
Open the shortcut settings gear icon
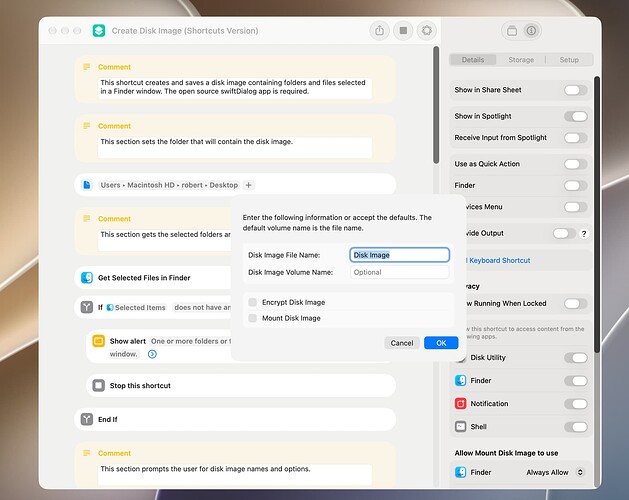pos(427,30)
